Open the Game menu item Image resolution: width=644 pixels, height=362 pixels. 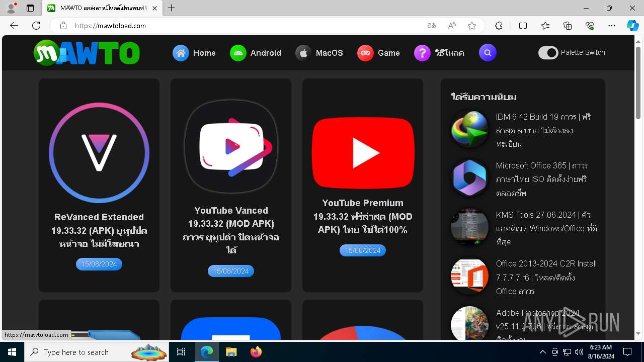389,53
